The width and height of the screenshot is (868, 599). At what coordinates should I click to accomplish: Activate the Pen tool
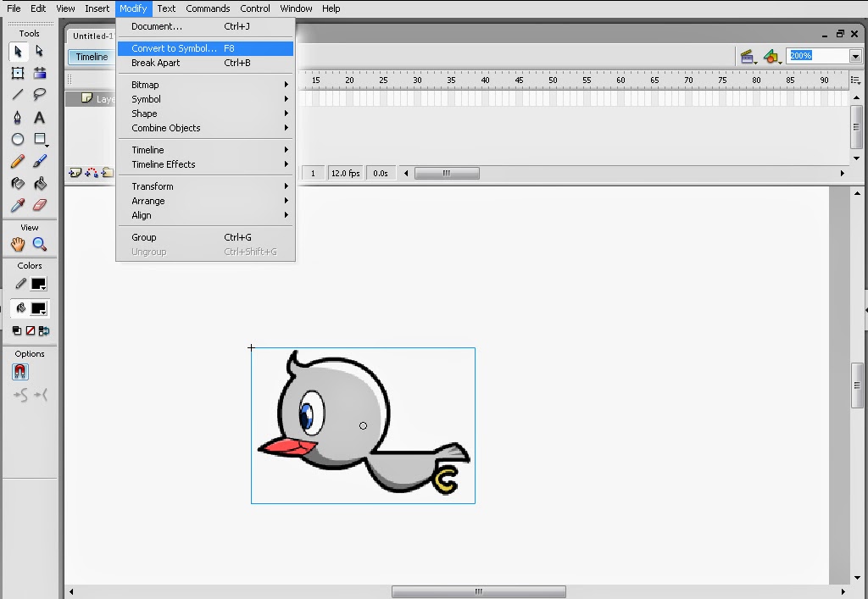18,117
